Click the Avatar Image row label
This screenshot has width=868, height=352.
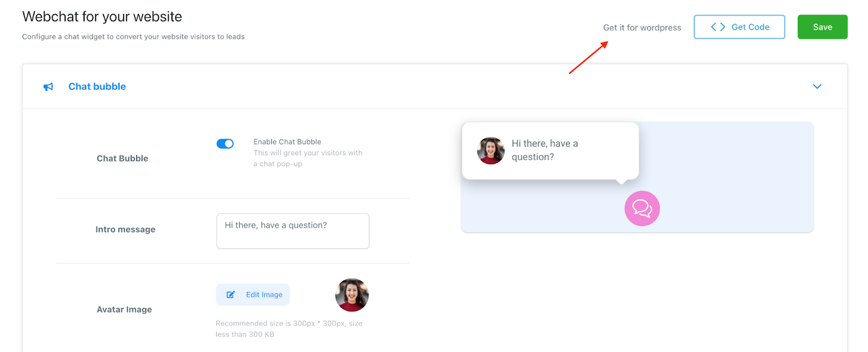(124, 310)
